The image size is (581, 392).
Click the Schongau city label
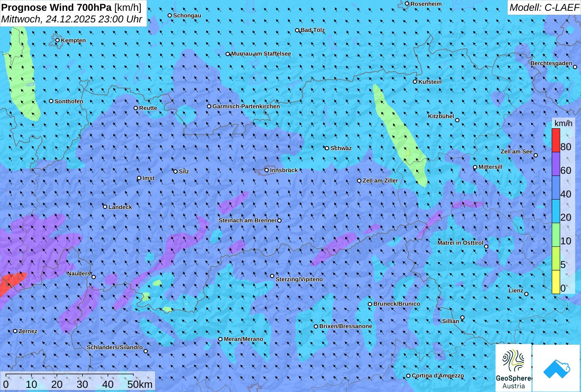[x=187, y=15]
